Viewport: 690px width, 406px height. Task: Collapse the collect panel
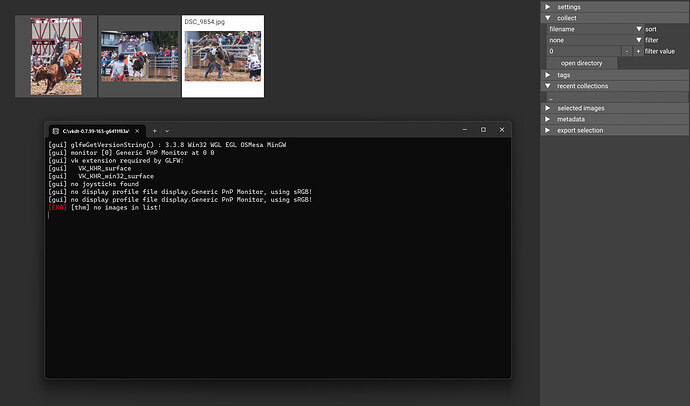(615, 18)
